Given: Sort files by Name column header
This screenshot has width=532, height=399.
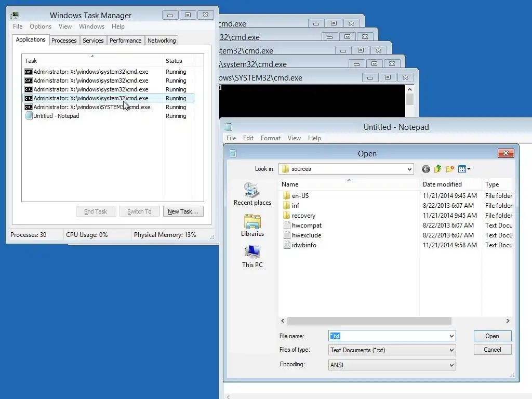Looking at the screenshot, I should 349,184.
